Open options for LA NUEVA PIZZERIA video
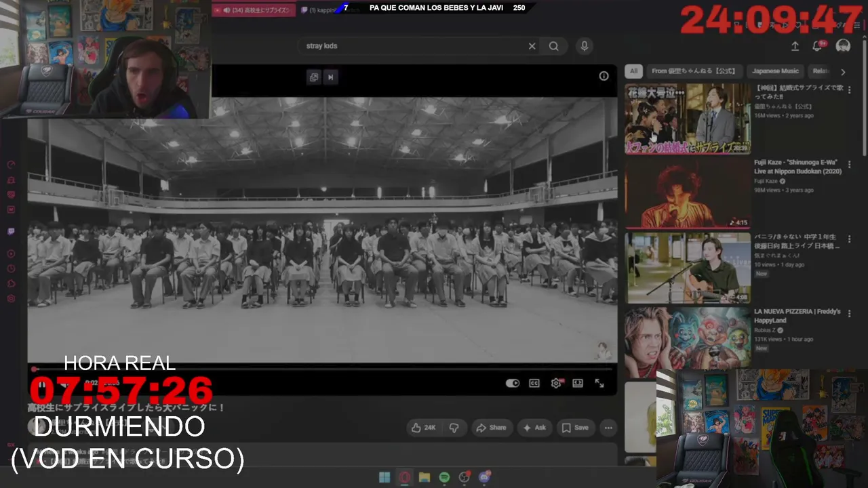 pyautogui.click(x=849, y=313)
